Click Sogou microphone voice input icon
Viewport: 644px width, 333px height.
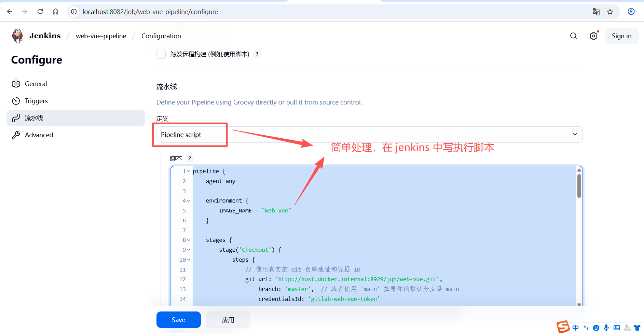[x=606, y=328]
